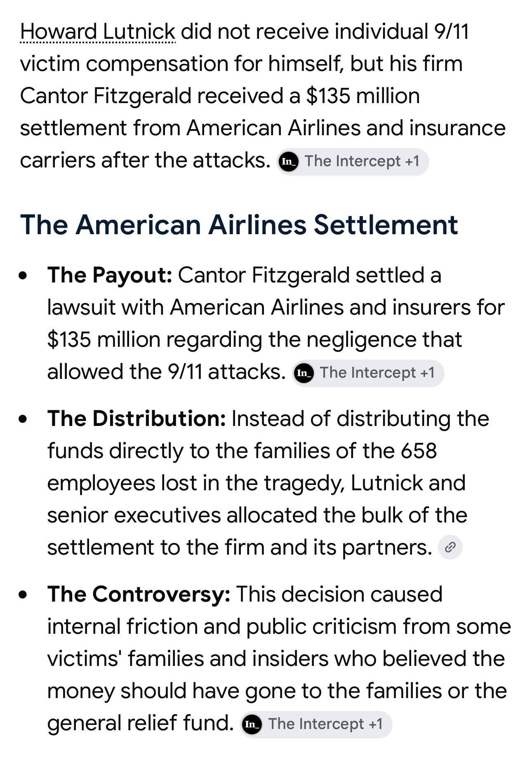Expand "+1" sources in intro paragraph citation
The height and width of the screenshot is (769, 532).
412,161
